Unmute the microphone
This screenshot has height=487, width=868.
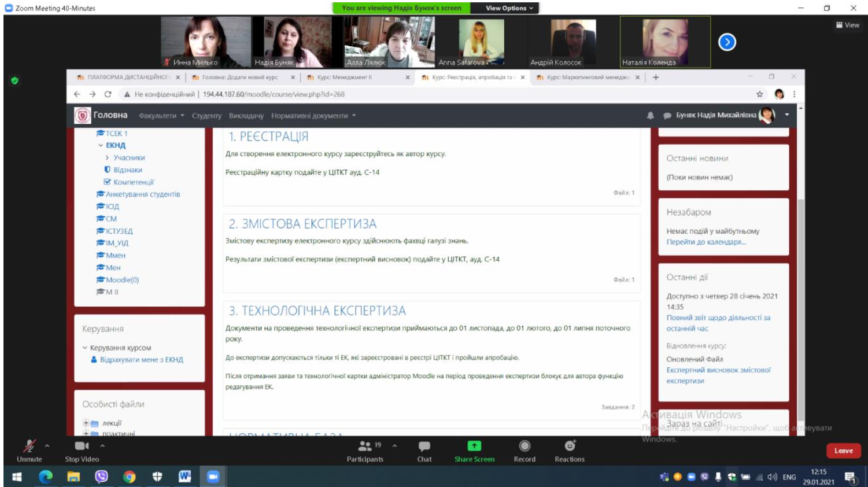click(x=29, y=447)
